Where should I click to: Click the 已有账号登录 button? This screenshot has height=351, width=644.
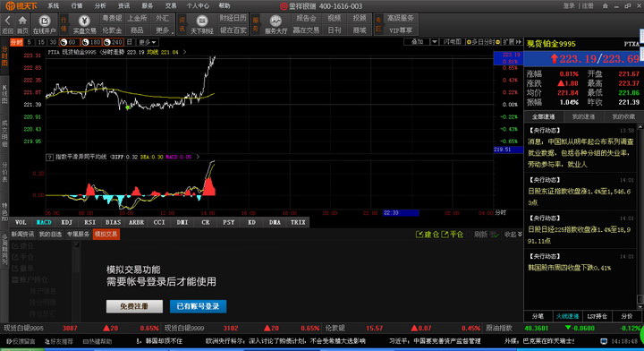coord(198,306)
